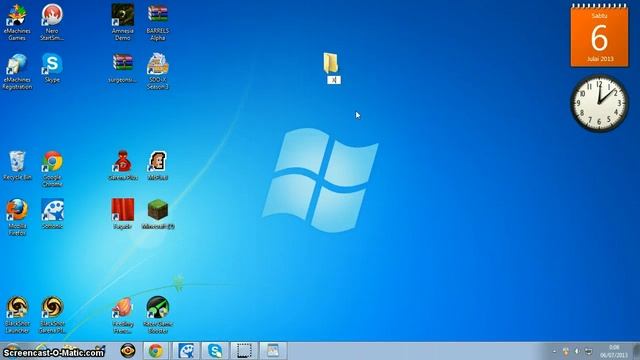640x360 pixels.
Task: Select the Garena Plus shortcut
Action: pyautogui.click(x=123, y=166)
